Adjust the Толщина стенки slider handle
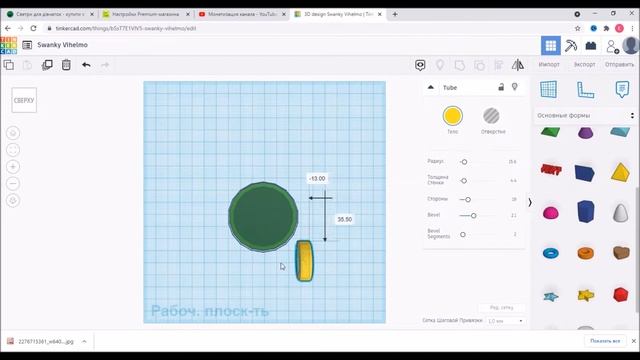The width and height of the screenshot is (640, 360). tap(464, 181)
